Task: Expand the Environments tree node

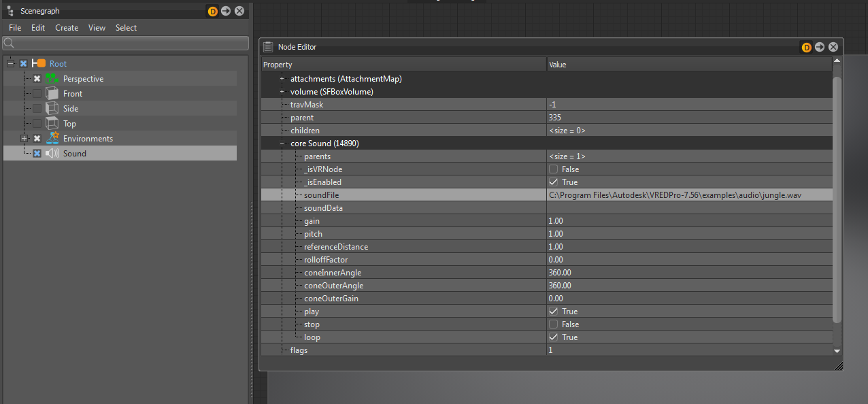Action: tap(24, 139)
